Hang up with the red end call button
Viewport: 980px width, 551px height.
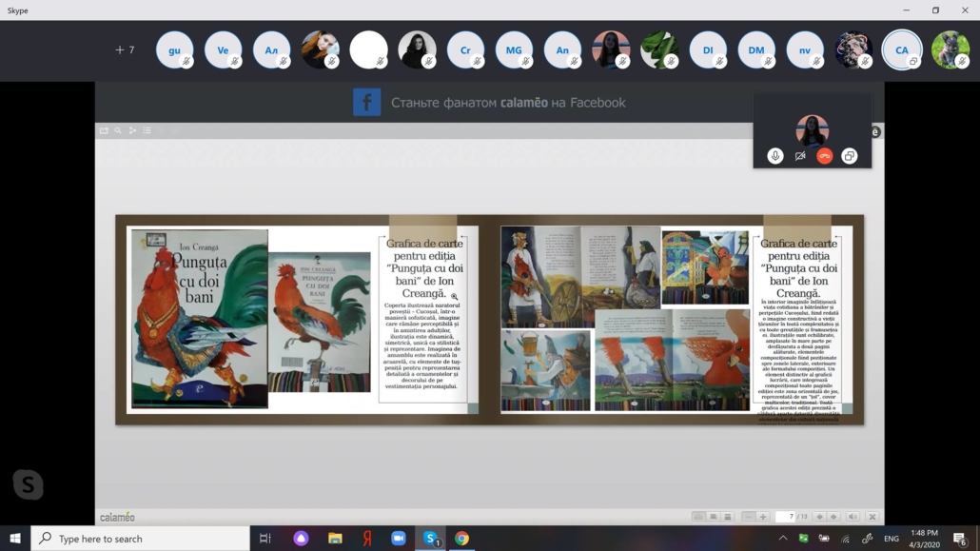coord(824,156)
